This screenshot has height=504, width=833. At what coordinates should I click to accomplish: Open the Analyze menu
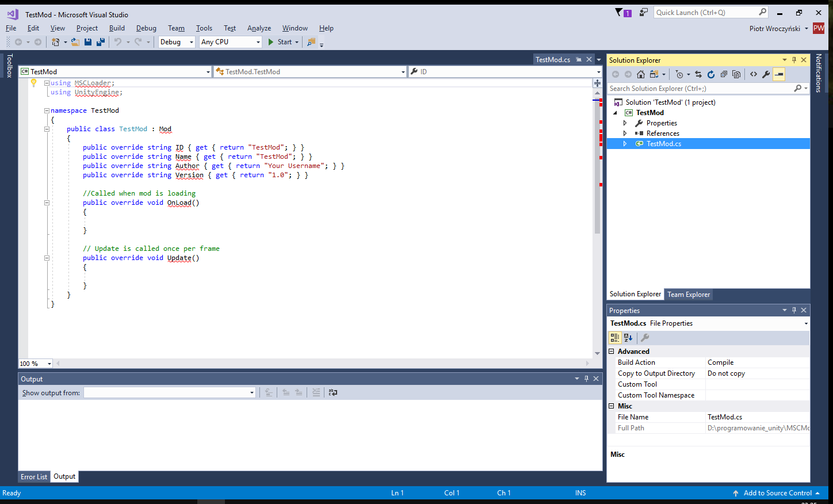click(x=259, y=28)
